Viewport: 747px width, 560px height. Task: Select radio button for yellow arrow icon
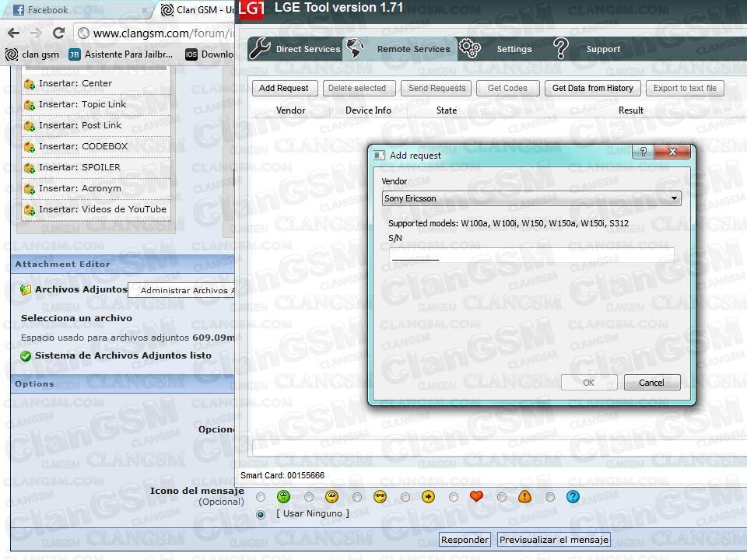coord(405,497)
